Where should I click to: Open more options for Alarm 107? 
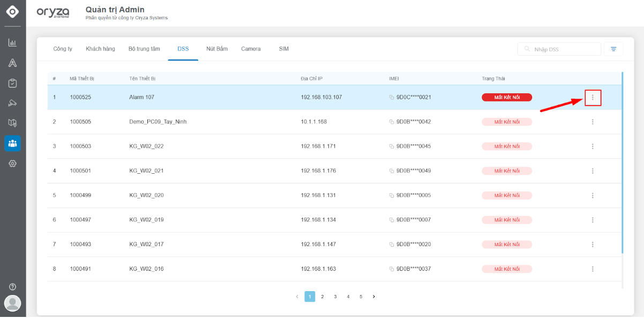click(593, 98)
